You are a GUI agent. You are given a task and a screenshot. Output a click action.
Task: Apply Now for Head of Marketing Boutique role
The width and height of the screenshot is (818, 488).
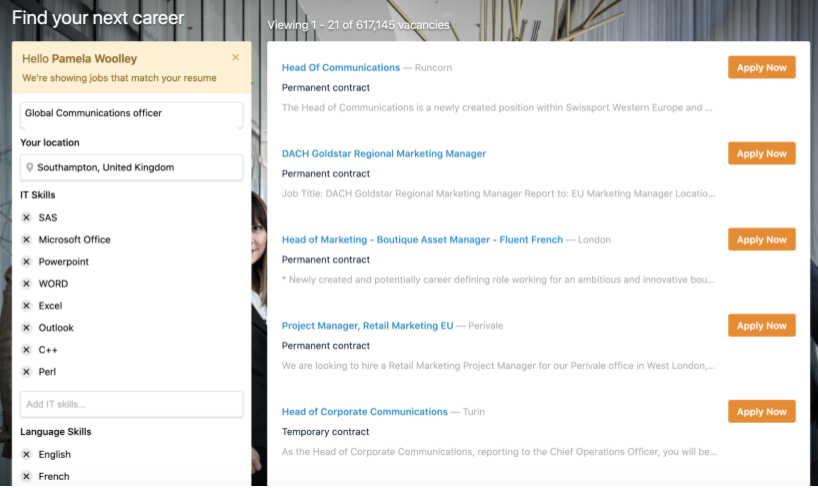pos(762,240)
